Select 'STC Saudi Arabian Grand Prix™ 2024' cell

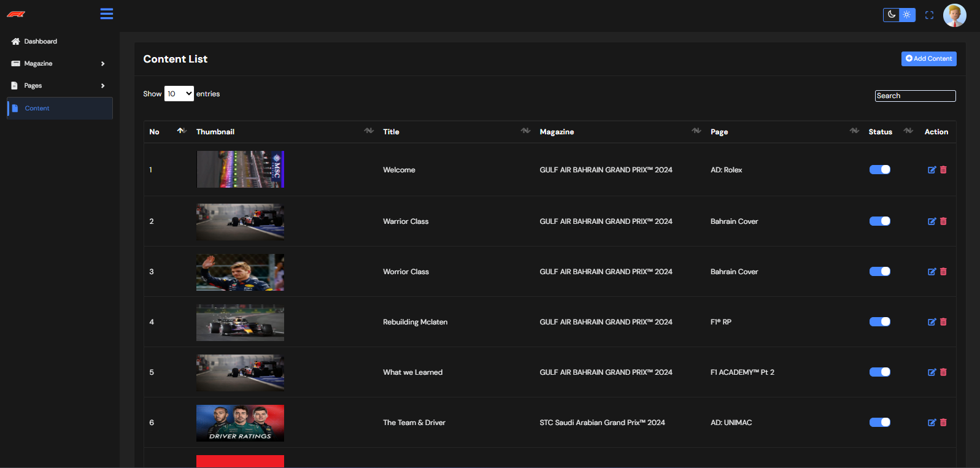coord(602,423)
